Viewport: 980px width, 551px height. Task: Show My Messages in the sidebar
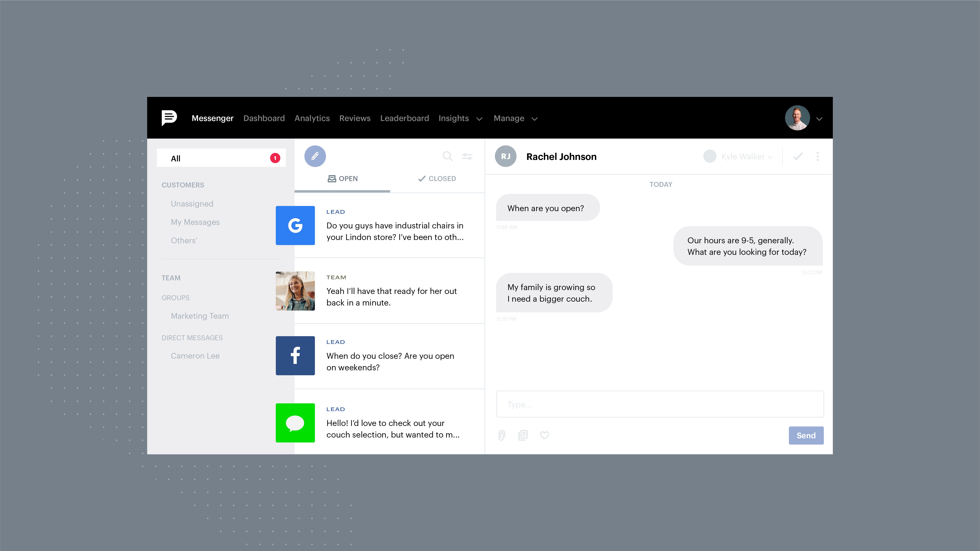195,222
